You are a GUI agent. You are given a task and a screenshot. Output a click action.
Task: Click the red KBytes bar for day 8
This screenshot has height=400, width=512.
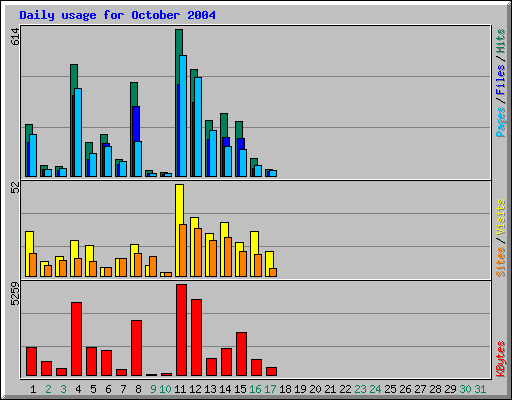pos(136,348)
